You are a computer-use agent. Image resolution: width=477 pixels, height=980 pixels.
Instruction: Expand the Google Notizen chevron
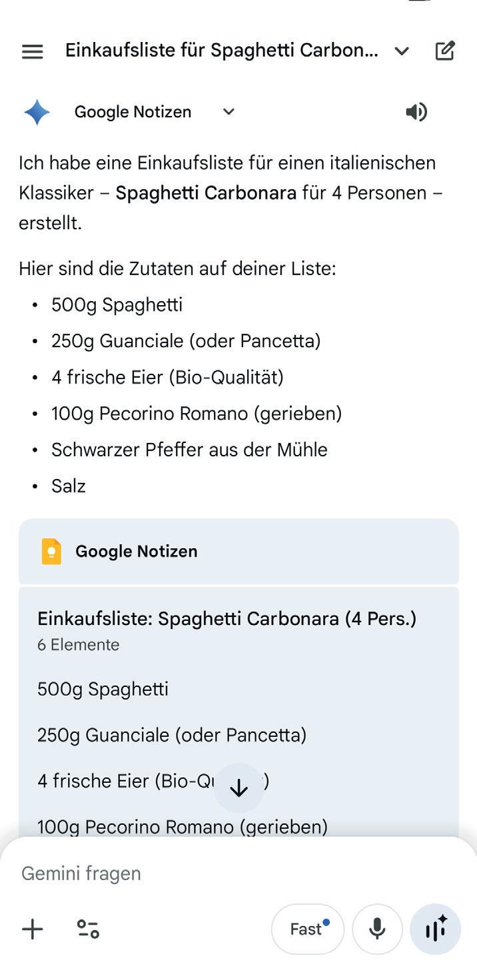click(229, 112)
